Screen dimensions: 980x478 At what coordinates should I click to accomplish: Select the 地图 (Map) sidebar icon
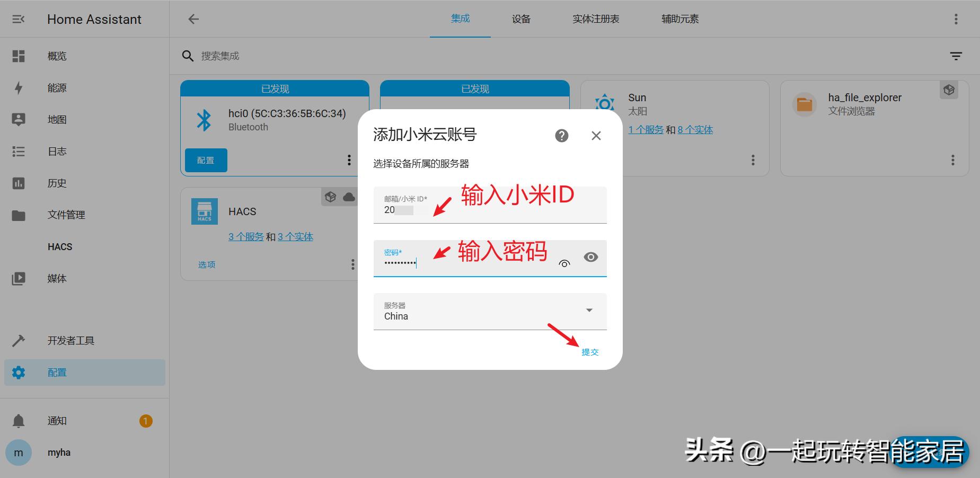[x=19, y=119]
